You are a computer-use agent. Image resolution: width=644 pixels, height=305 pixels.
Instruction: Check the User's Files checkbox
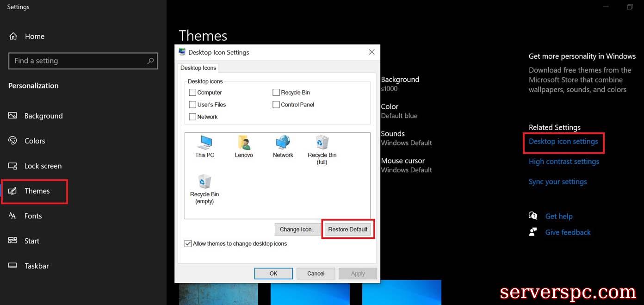(192, 105)
